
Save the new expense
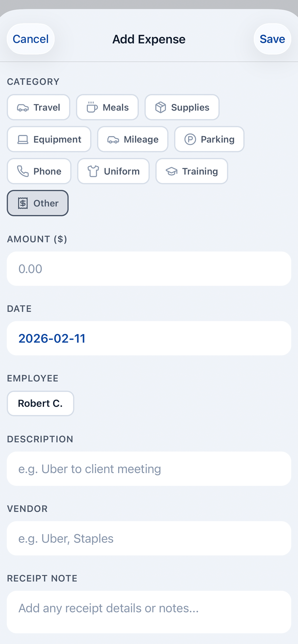(x=272, y=39)
